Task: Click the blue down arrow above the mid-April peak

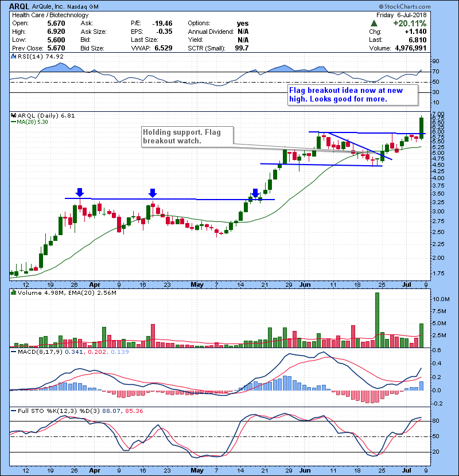Action: pyautogui.click(x=153, y=193)
